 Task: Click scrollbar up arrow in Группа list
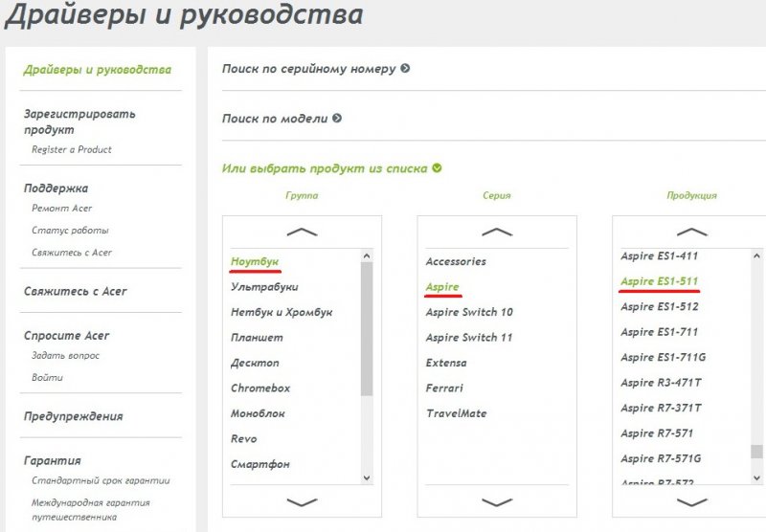367,255
